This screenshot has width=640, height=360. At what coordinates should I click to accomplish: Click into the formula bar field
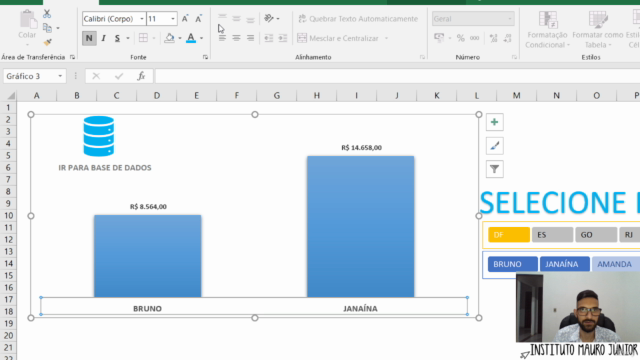pyautogui.click(x=397, y=76)
